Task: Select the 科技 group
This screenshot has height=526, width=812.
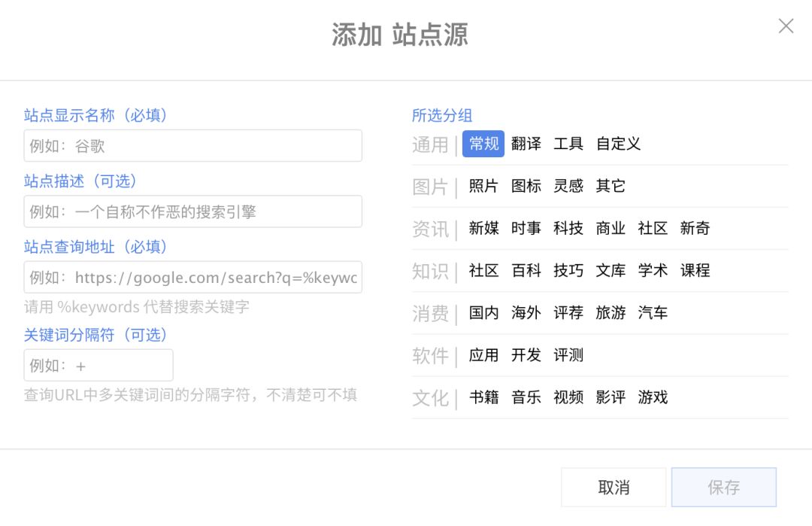Action: tap(568, 228)
